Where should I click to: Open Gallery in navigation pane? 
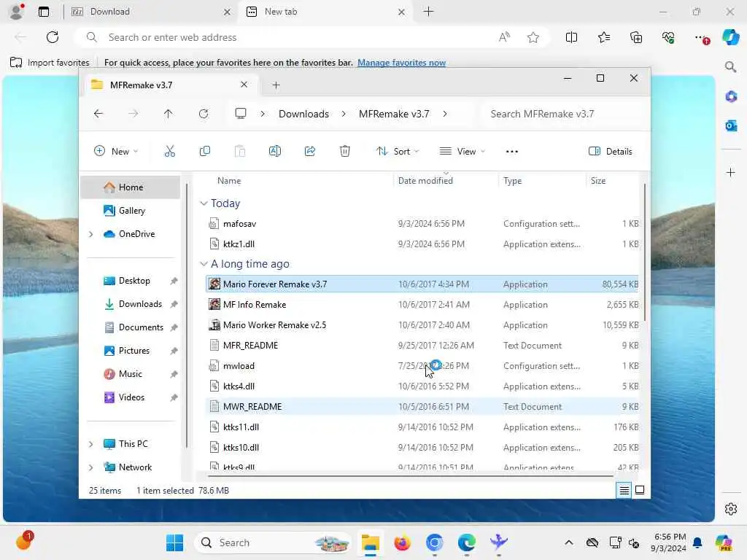[131, 211]
